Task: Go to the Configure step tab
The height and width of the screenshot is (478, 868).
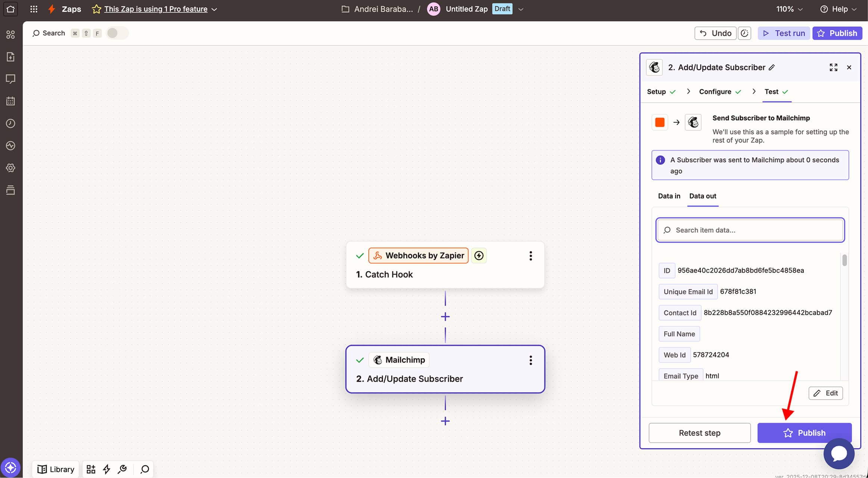Action: click(x=715, y=92)
